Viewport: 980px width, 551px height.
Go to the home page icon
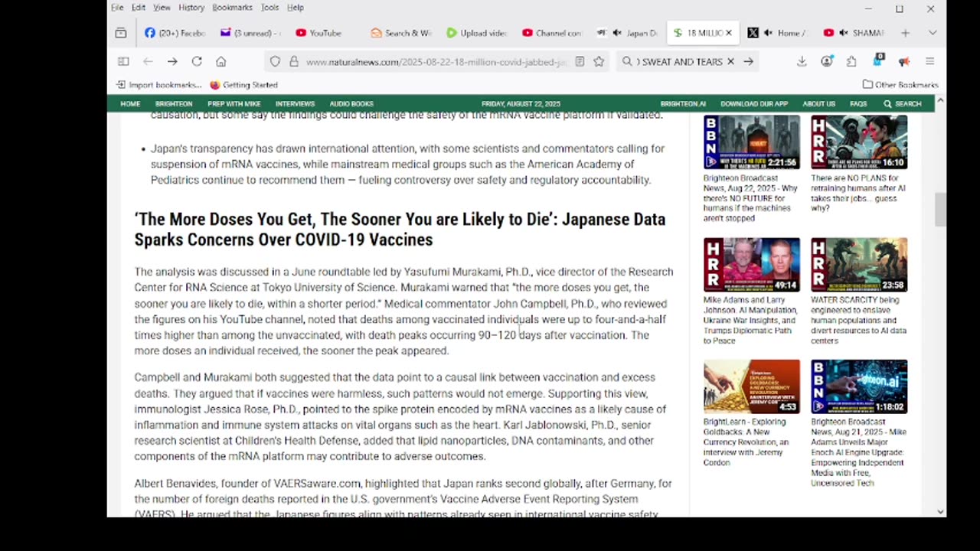(x=221, y=61)
